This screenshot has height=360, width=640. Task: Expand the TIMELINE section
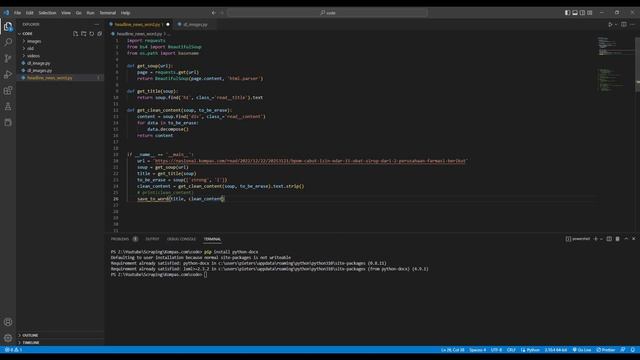(60, 342)
